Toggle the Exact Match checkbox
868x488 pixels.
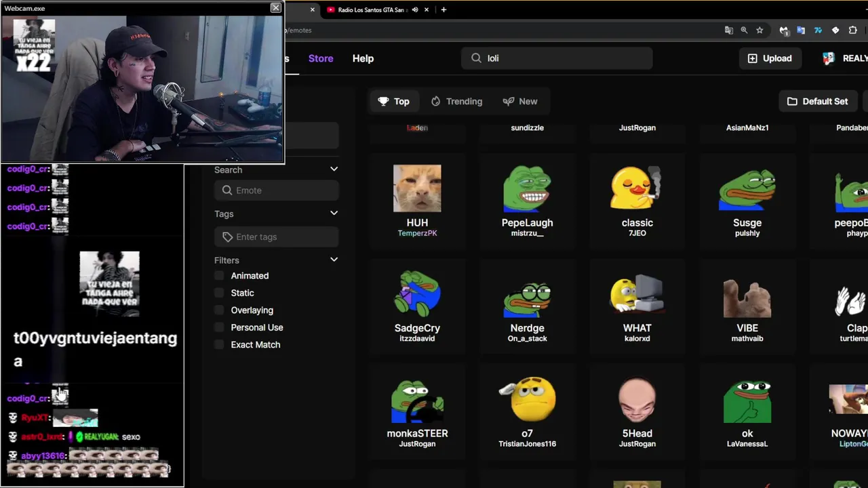pos(219,344)
